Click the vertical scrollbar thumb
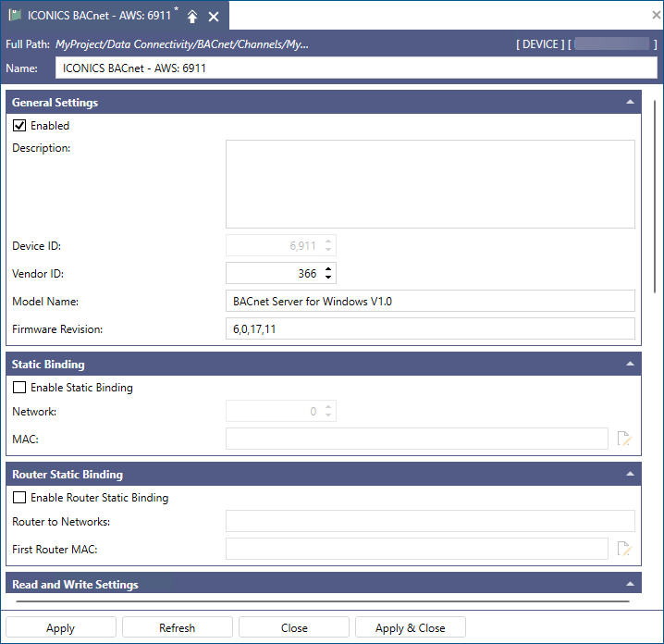The width and height of the screenshot is (664, 644). [655, 196]
